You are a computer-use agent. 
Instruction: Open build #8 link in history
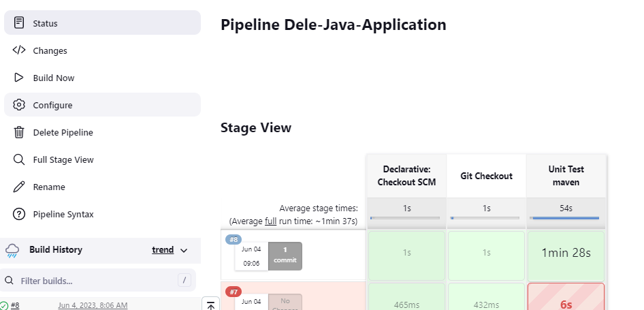tap(15, 305)
